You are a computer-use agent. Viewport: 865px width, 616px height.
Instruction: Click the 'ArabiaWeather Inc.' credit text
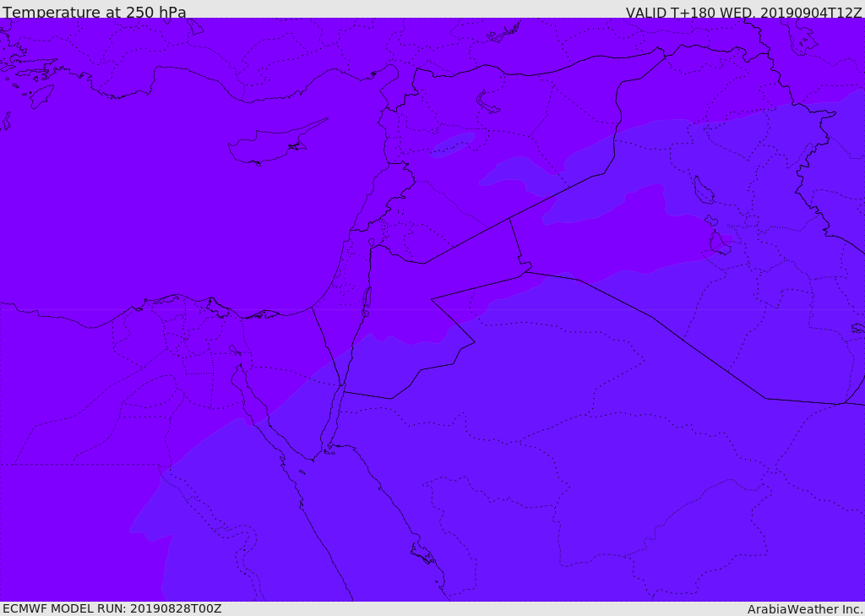(x=806, y=609)
